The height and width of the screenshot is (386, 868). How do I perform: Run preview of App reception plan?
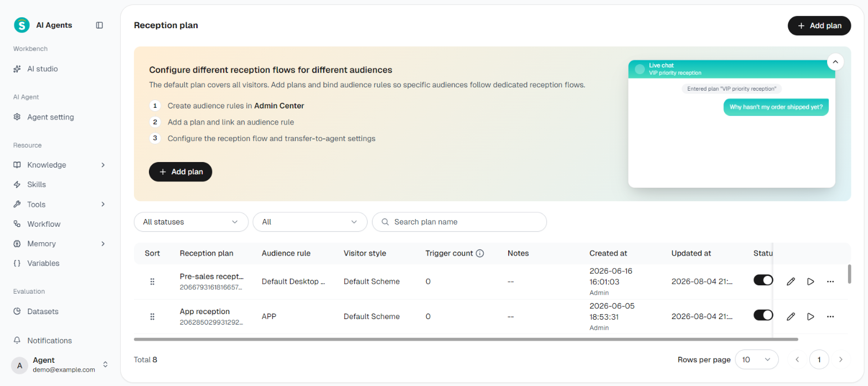pyautogui.click(x=810, y=316)
